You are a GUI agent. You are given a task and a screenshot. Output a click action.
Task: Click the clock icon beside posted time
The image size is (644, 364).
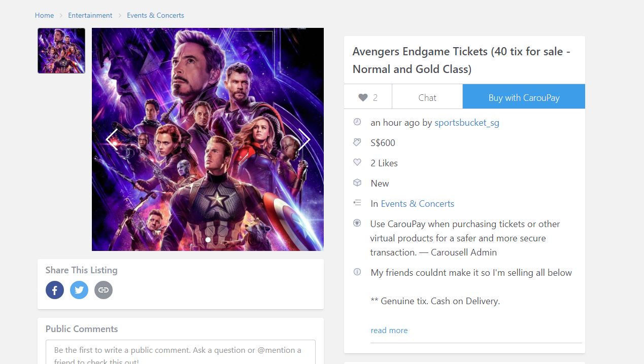[357, 122]
